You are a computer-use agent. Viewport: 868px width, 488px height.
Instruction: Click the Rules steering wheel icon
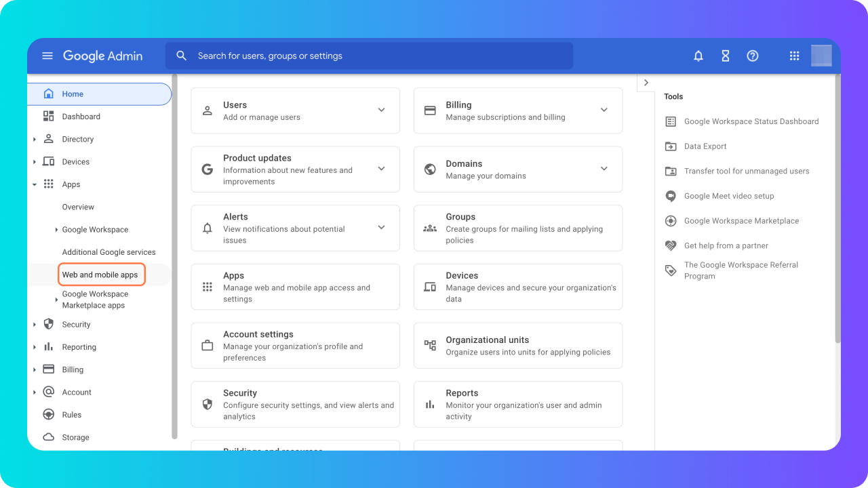(48, 415)
